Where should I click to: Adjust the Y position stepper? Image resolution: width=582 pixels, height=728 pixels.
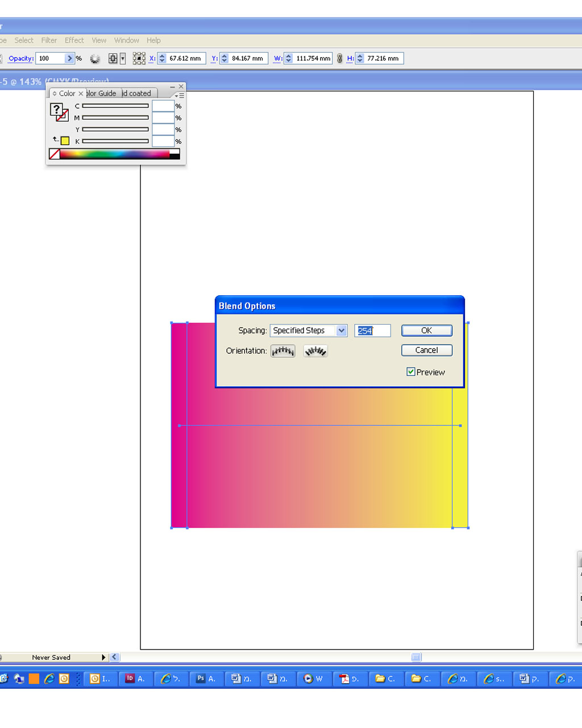(225, 59)
